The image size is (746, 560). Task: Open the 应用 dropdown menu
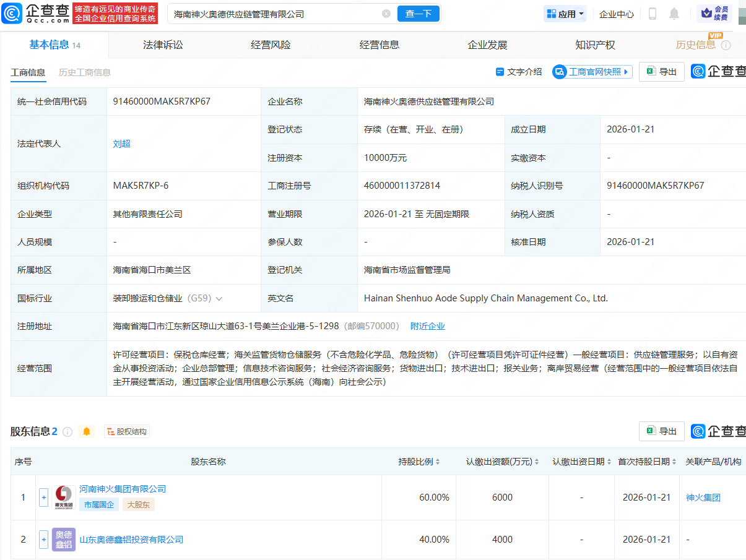[x=564, y=13]
